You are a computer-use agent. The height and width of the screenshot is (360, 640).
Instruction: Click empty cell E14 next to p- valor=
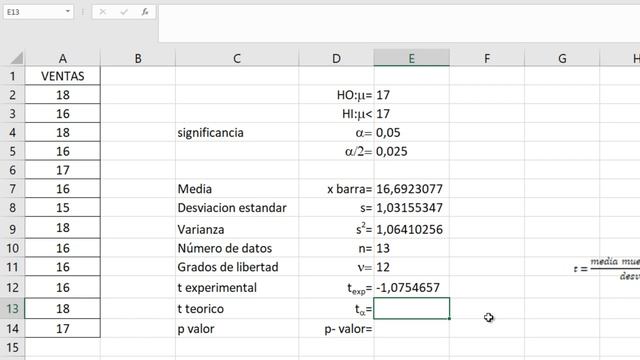point(411,329)
